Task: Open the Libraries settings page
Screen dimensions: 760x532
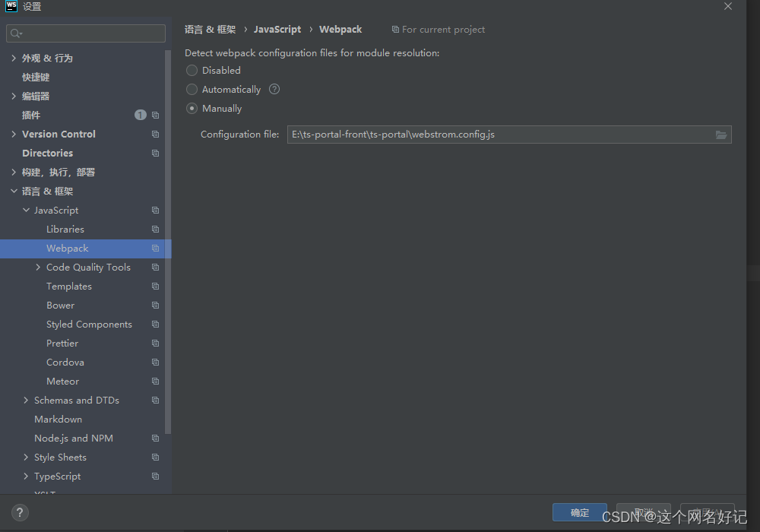Action: coord(65,230)
